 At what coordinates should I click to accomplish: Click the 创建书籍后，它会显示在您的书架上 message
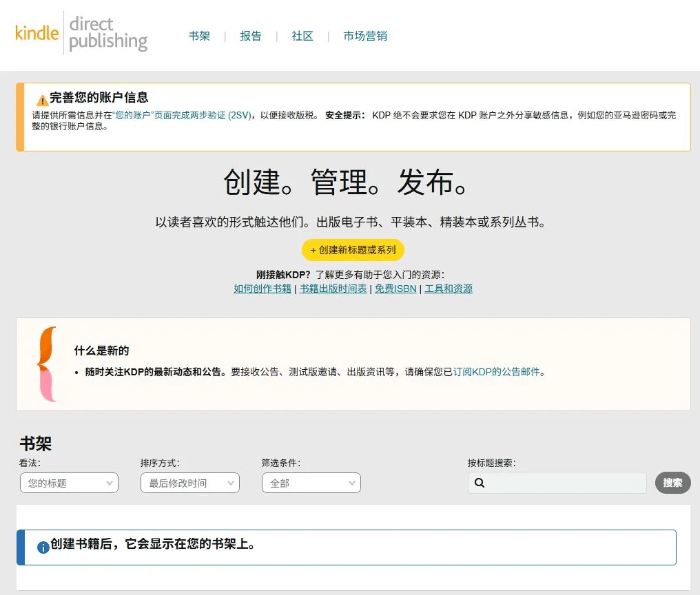coord(153,543)
